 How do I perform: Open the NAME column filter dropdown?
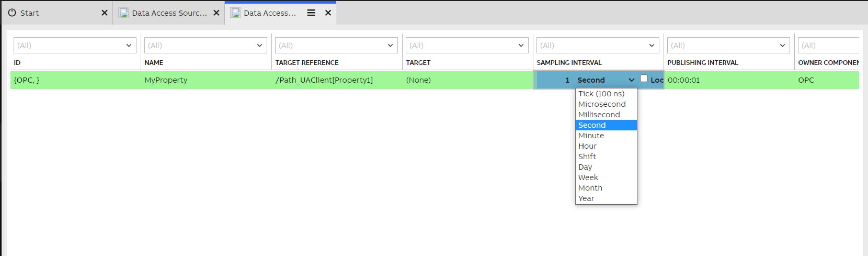(260, 46)
